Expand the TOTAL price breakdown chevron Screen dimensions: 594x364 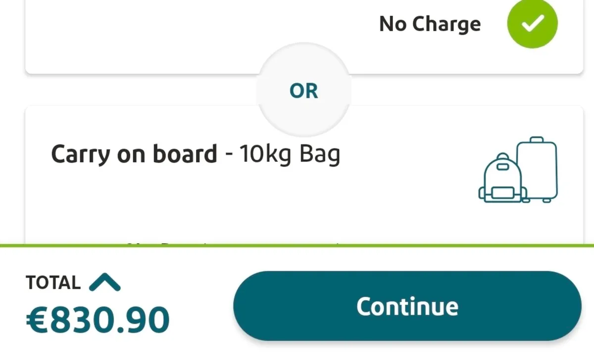pyautogui.click(x=104, y=282)
